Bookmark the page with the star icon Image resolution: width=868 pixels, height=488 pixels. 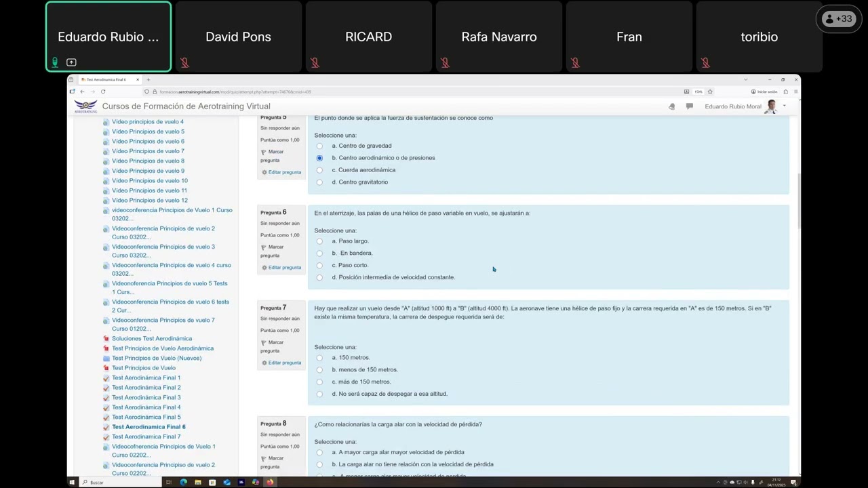pyautogui.click(x=710, y=91)
